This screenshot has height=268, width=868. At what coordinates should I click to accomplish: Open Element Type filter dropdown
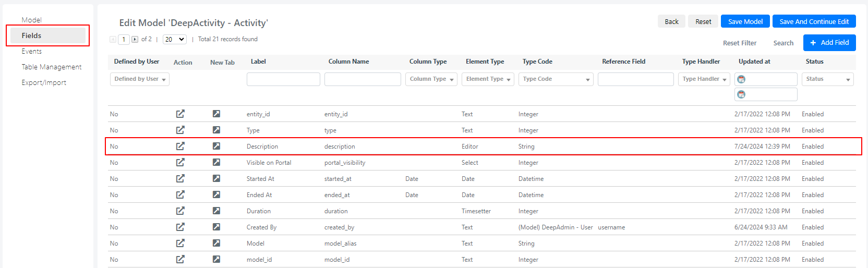point(488,79)
